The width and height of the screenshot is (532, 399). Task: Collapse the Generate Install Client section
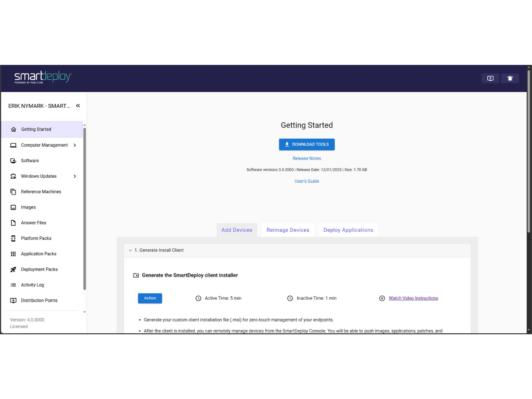130,250
